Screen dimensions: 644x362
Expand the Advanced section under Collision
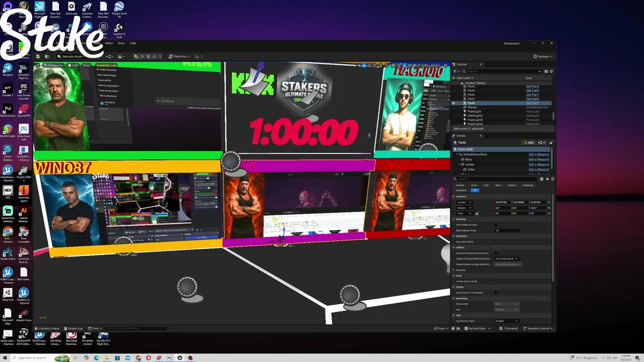pos(453,270)
